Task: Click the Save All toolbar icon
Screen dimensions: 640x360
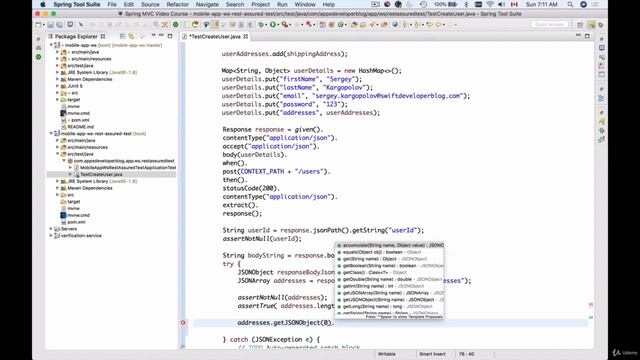Action: click(x=60, y=25)
